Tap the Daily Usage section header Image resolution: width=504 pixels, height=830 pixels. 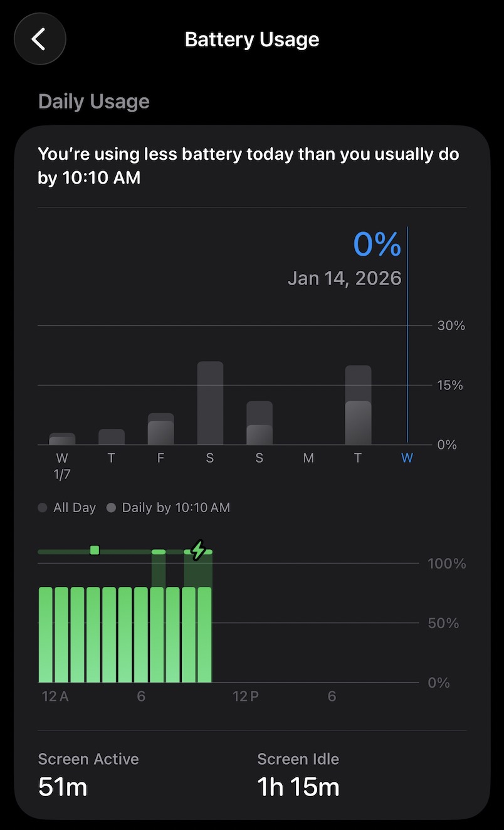click(x=94, y=102)
